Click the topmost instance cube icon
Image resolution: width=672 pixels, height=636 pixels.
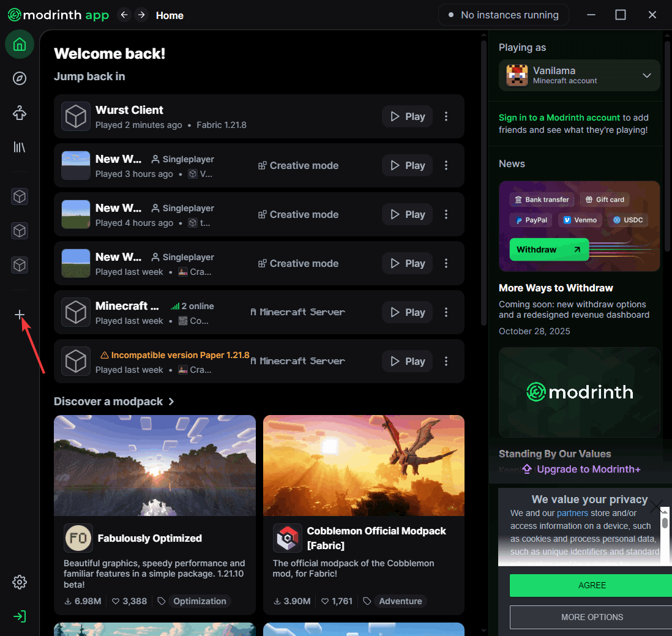pos(19,196)
